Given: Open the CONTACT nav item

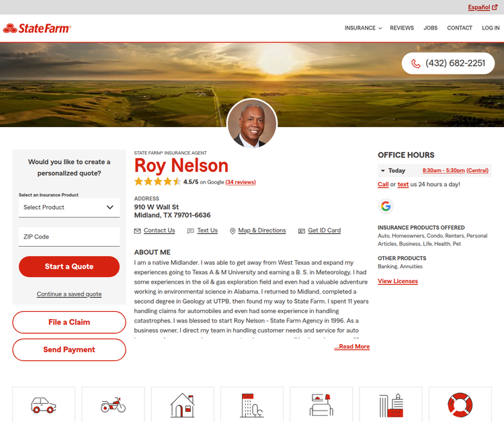Looking at the screenshot, I should [460, 28].
